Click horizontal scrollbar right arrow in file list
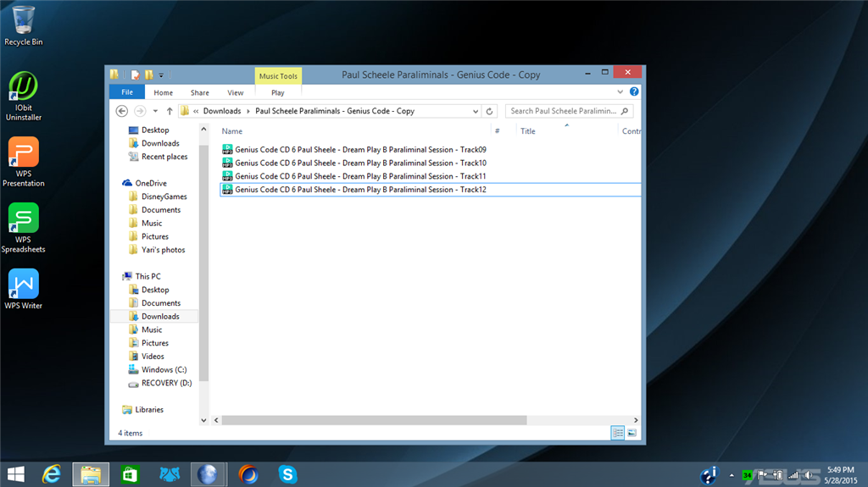 click(636, 420)
